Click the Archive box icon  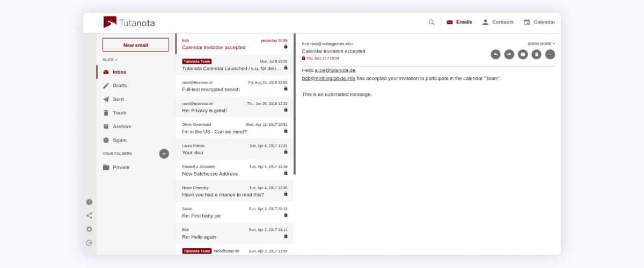(106, 126)
